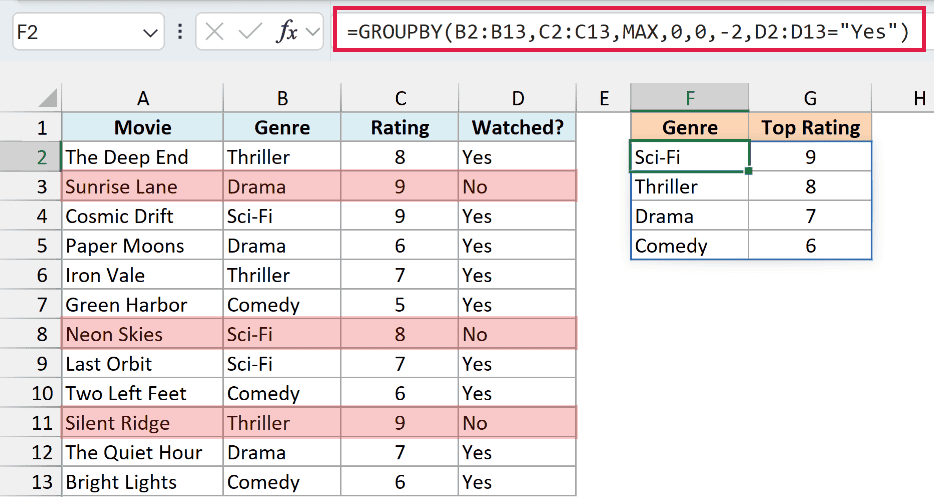Click the Enter checkmark formula bar icon
This screenshot has width=934, height=497.
click(250, 32)
